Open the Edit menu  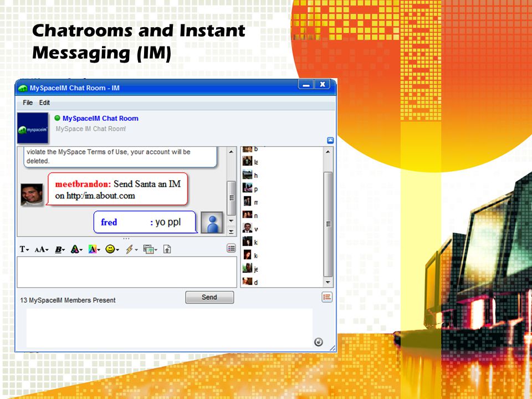point(44,103)
